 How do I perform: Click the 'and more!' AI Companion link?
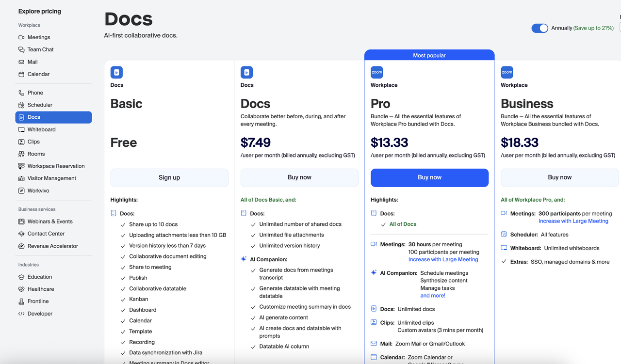tap(432, 295)
